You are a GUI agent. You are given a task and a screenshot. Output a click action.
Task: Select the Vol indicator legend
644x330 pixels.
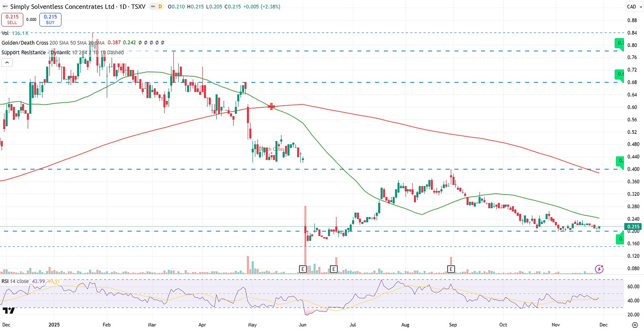[5, 33]
